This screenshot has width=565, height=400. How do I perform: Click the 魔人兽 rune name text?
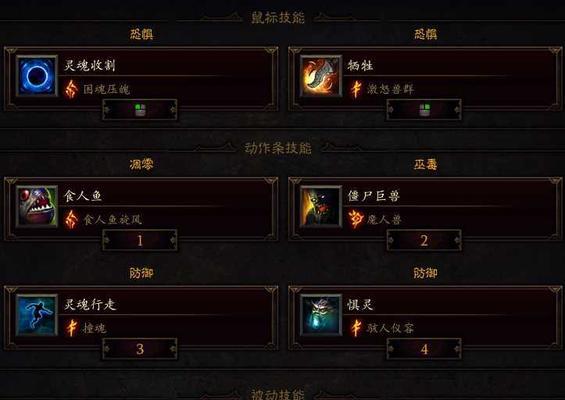pos(384,219)
